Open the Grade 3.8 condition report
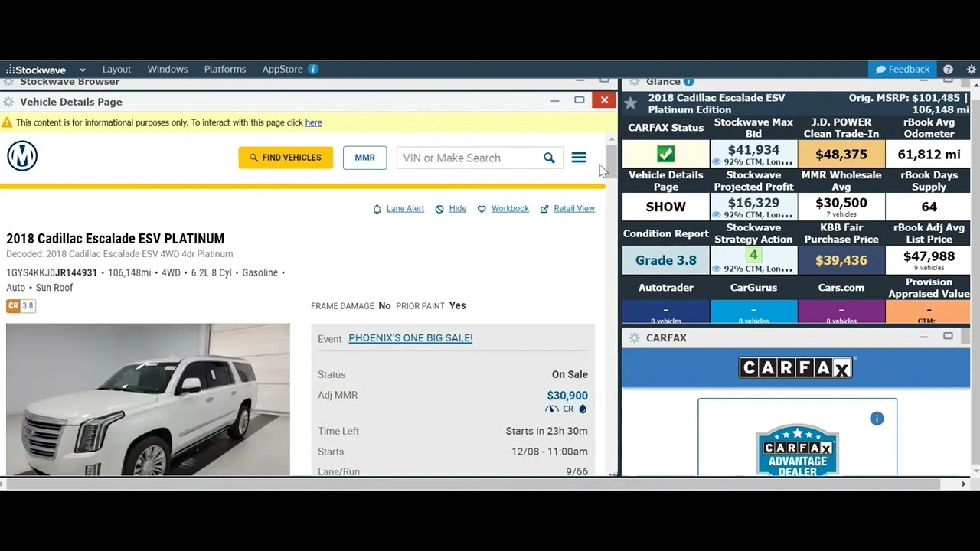This screenshot has width=980, height=551. tap(665, 260)
